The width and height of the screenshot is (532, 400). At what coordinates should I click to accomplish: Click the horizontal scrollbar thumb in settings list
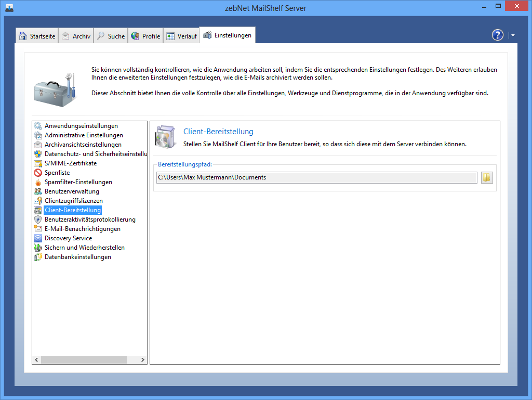[84, 359]
